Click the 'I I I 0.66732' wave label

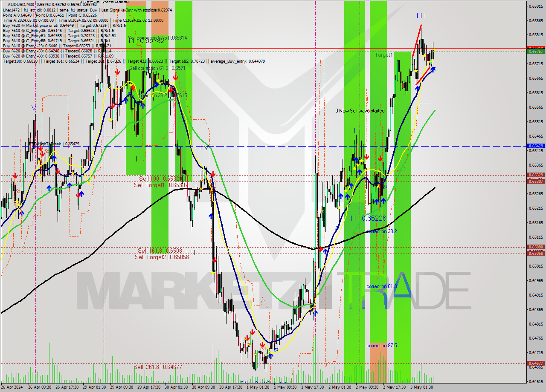point(146,41)
